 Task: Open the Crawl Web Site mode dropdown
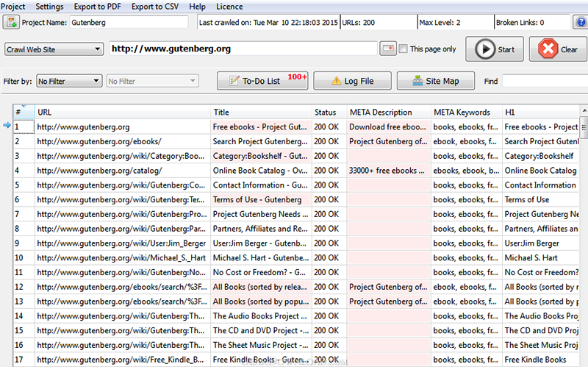point(54,49)
